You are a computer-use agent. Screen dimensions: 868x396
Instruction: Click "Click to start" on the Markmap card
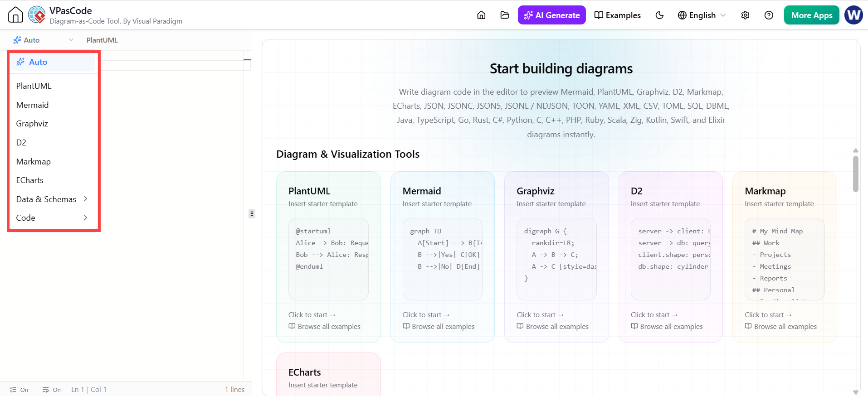click(x=768, y=315)
